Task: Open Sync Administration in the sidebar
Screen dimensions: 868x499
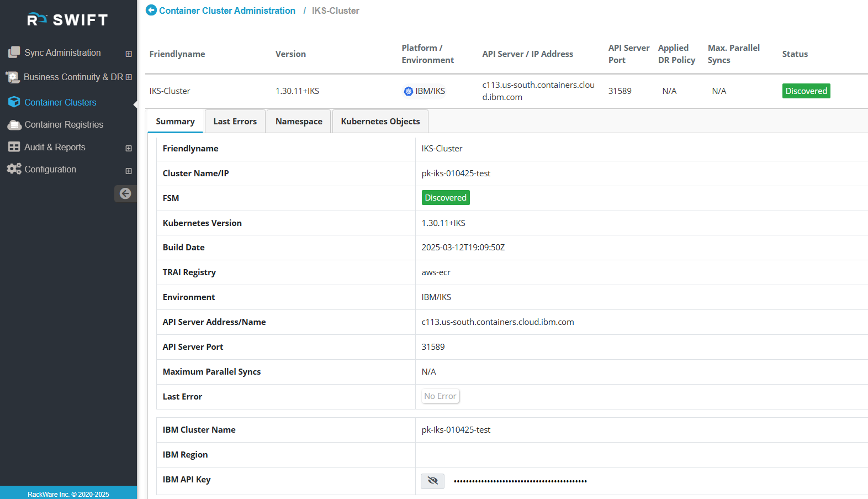Action: tap(62, 52)
